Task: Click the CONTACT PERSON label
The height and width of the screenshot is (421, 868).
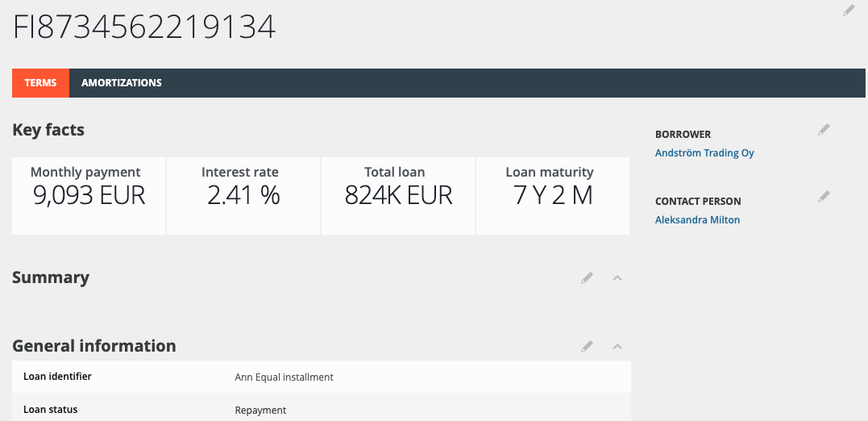Action: pyautogui.click(x=698, y=202)
